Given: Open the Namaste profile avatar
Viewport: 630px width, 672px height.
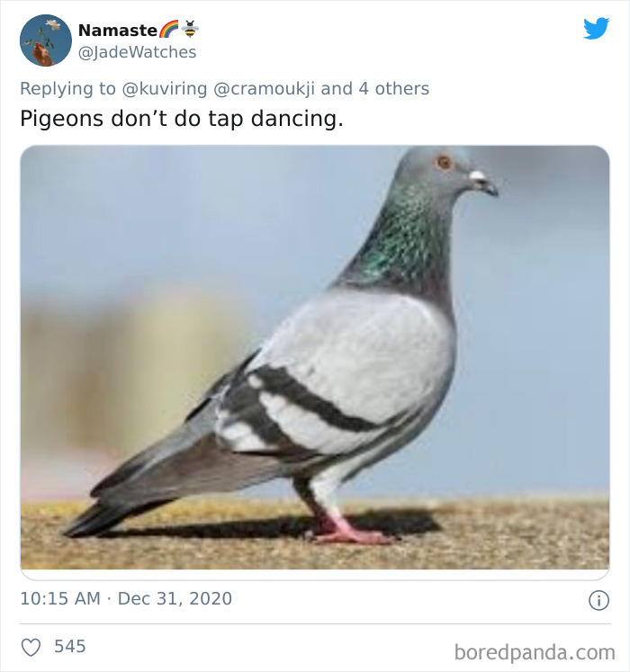Looking at the screenshot, I should 46,40.
